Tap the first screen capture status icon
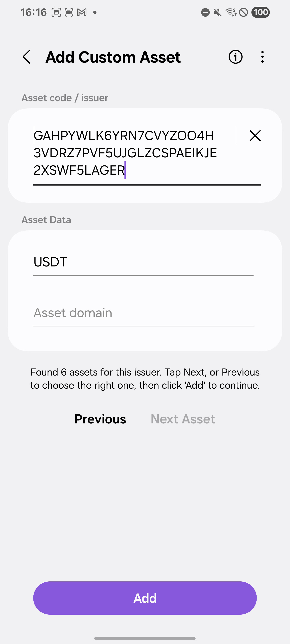Image resolution: width=290 pixels, height=644 pixels. point(56,12)
